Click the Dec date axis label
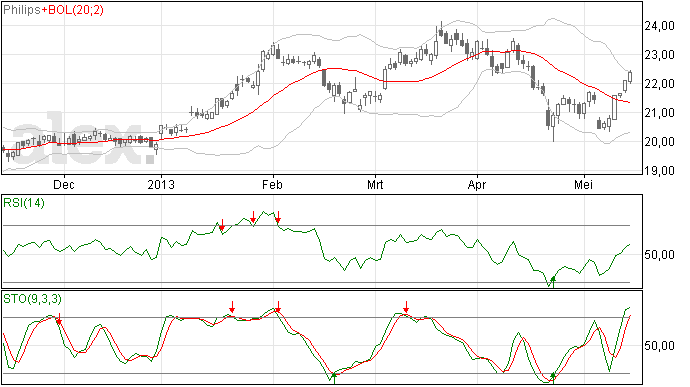Image resolution: width=690 pixels, height=387 pixels. (x=64, y=184)
